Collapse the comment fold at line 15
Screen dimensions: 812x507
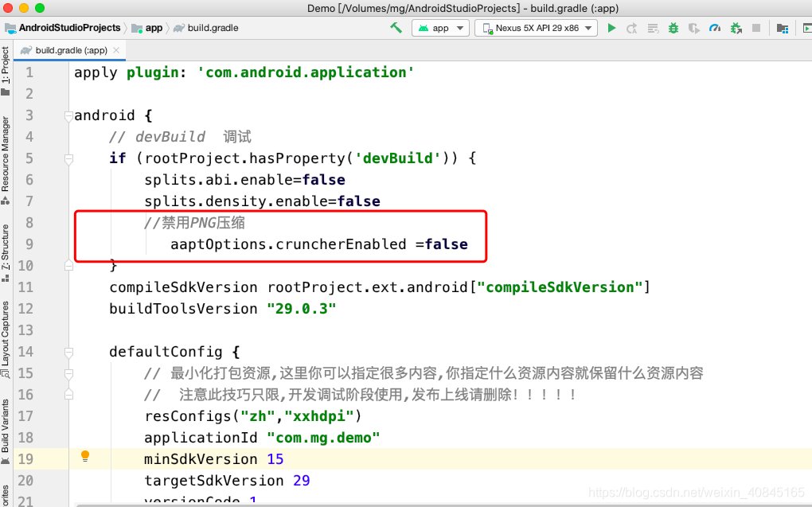tap(69, 373)
